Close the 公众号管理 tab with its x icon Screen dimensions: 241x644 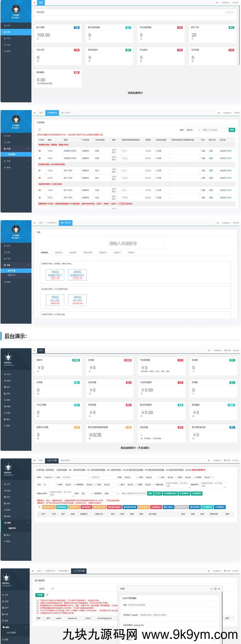(84, 571)
